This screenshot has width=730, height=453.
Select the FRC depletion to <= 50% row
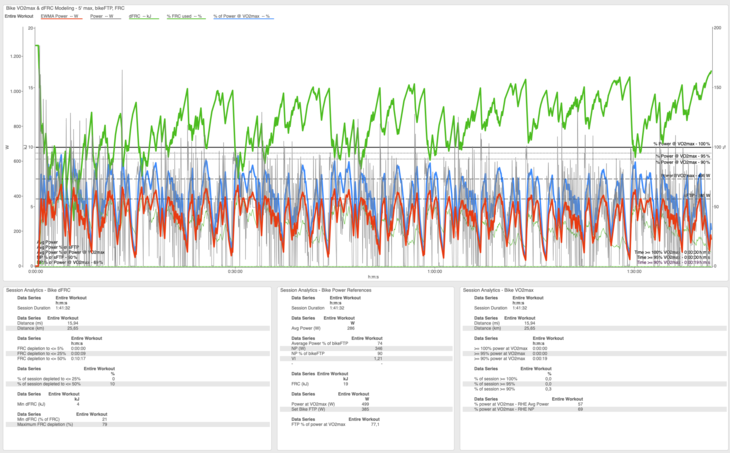tap(138, 359)
